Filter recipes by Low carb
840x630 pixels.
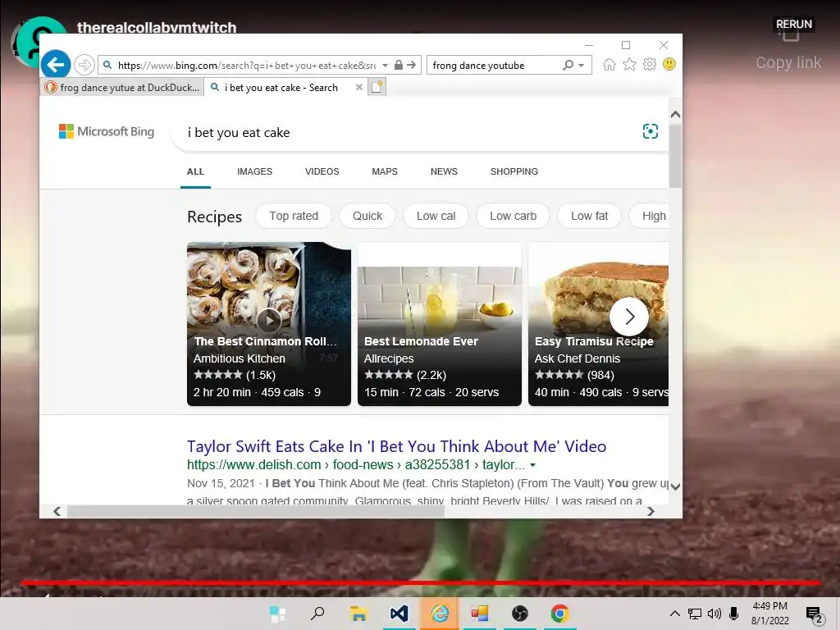pos(514,216)
